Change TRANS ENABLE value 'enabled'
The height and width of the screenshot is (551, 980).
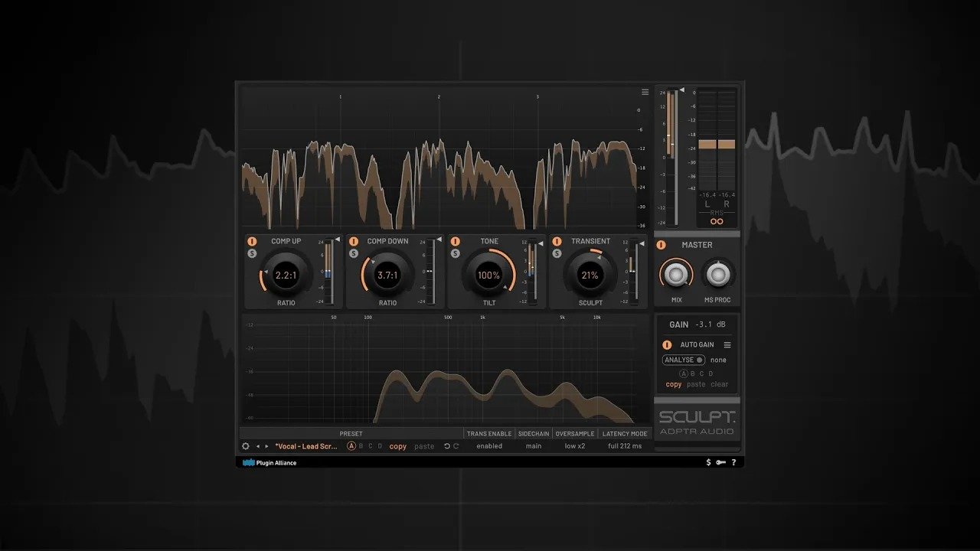click(489, 446)
